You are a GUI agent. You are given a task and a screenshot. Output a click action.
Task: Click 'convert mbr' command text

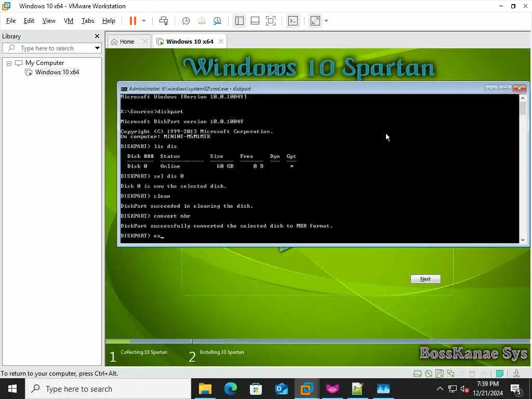(x=171, y=216)
